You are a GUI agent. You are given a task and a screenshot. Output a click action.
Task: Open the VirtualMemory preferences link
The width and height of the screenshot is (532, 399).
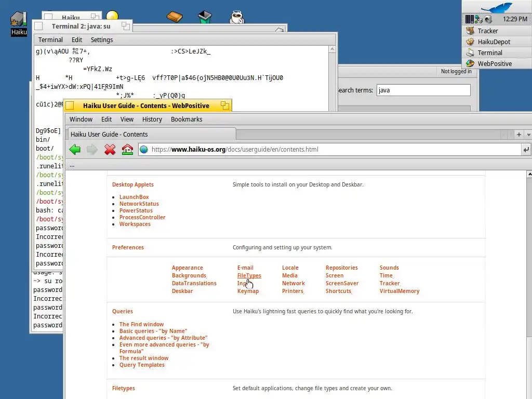(x=400, y=291)
